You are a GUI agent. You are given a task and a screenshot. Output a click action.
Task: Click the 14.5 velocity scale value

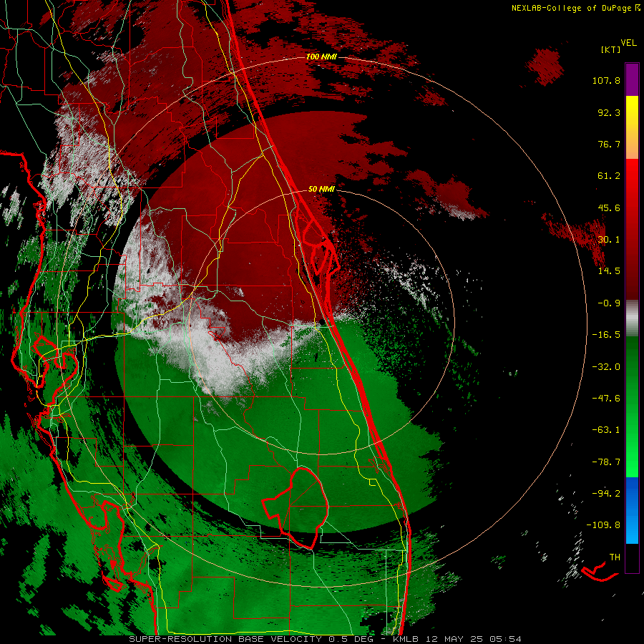[x=609, y=271]
